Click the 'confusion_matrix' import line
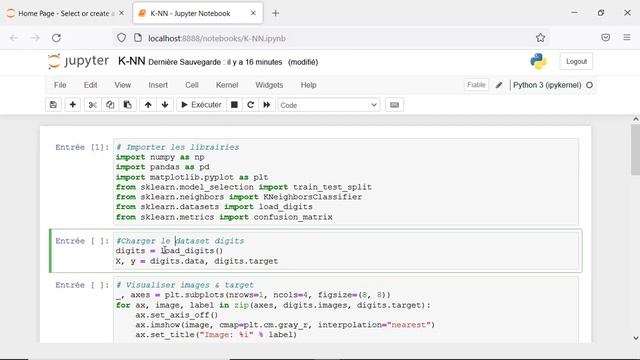 pyautogui.click(x=224, y=217)
